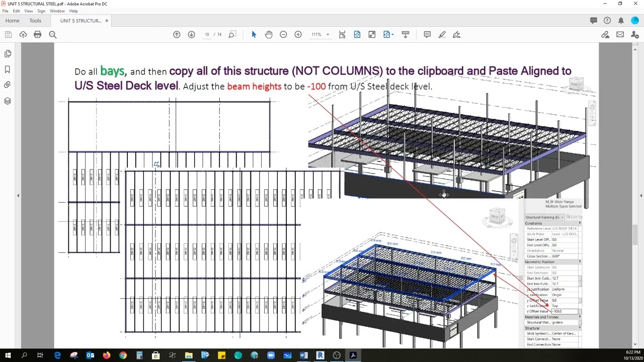Add a sticky note comment
The width and height of the screenshot is (644, 362).
(427, 34)
